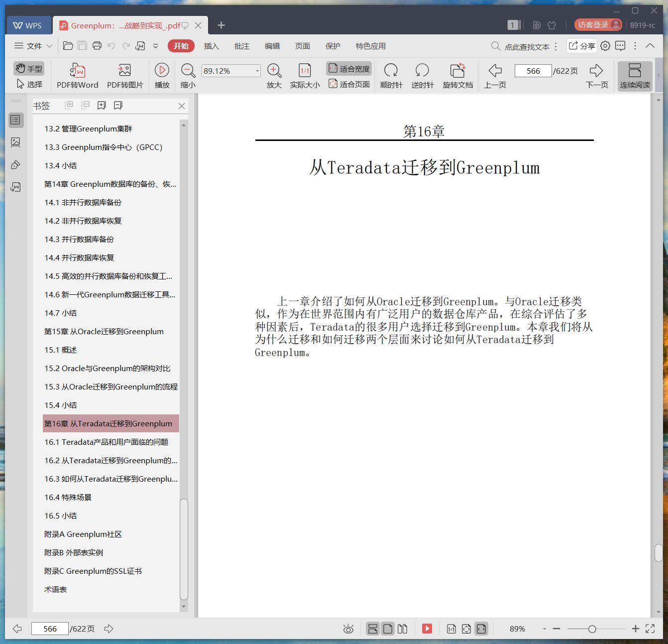This screenshot has width=668, height=644.
Task: Open the comment bubble icon near settings
Action: [x=620, y=46]
